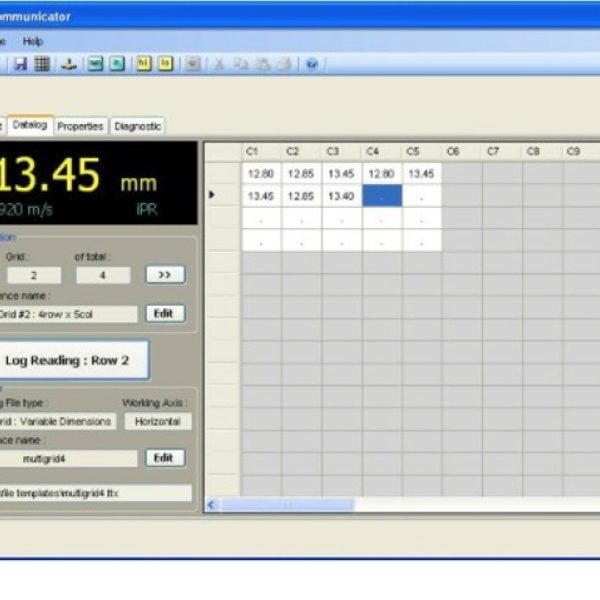
Task: Select column header C2
Action: 301,152
